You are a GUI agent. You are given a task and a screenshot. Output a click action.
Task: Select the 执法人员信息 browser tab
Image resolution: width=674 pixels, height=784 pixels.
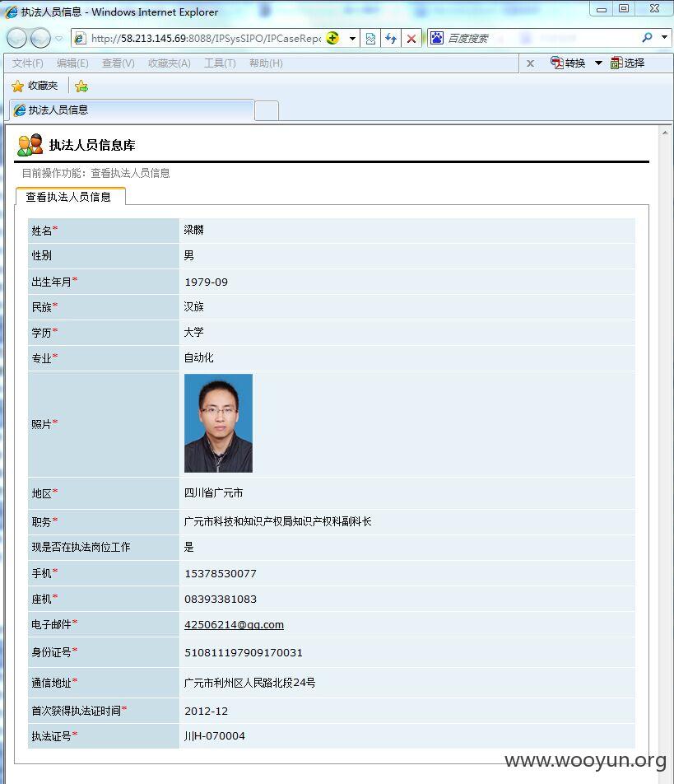tap(132, 110)
